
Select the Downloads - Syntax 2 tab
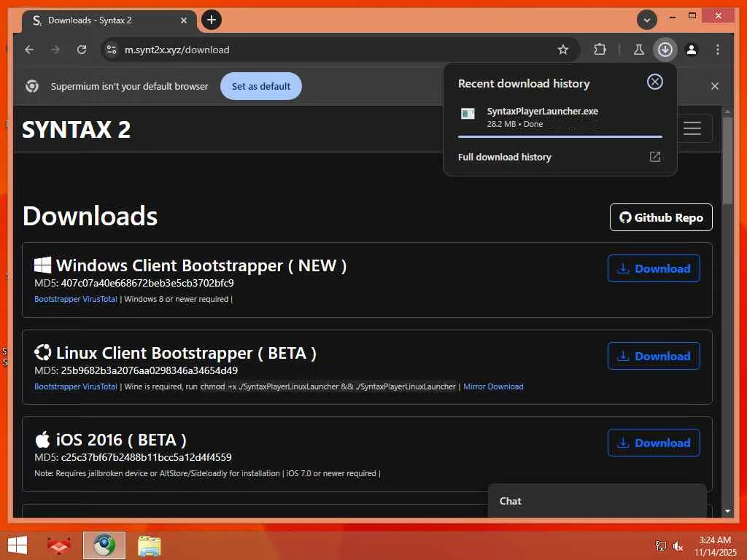coord(109,20)
